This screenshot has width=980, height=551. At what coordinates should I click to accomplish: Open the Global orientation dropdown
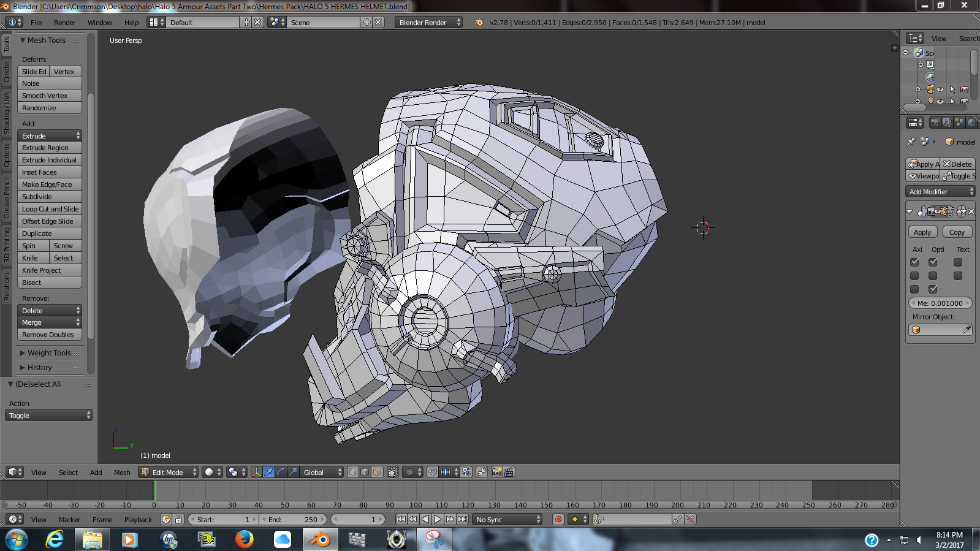point(322,472)
